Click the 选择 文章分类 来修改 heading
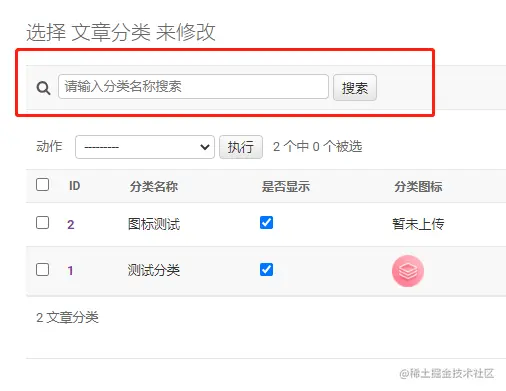Viewport: 506px width, 391px height. (x=121, y=32)
